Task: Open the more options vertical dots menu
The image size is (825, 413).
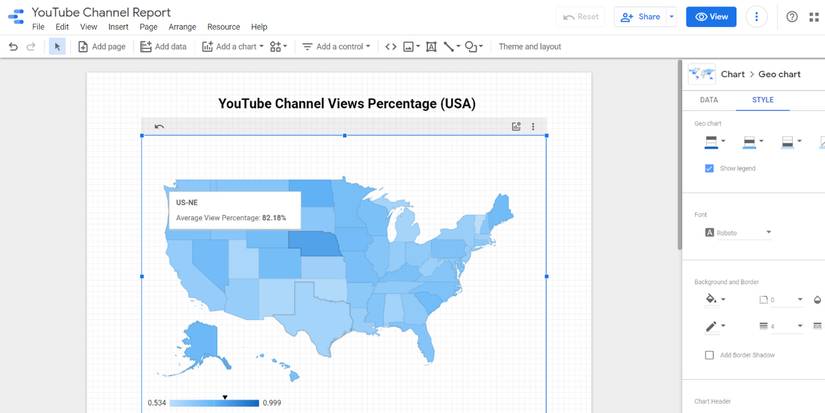Action: point(756,17)
